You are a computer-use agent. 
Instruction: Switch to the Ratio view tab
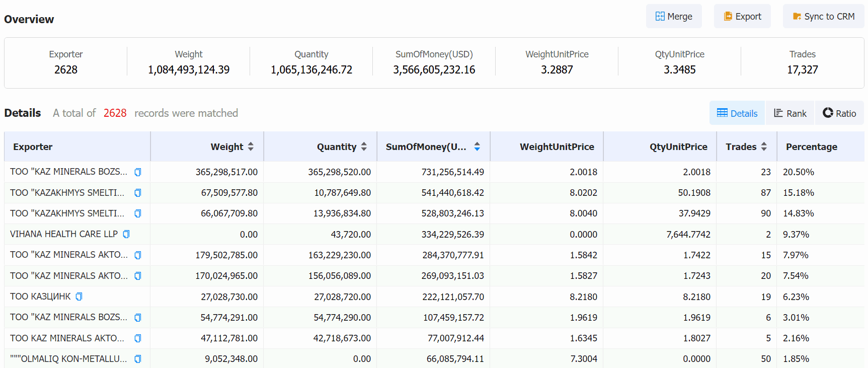click(839, 113)
